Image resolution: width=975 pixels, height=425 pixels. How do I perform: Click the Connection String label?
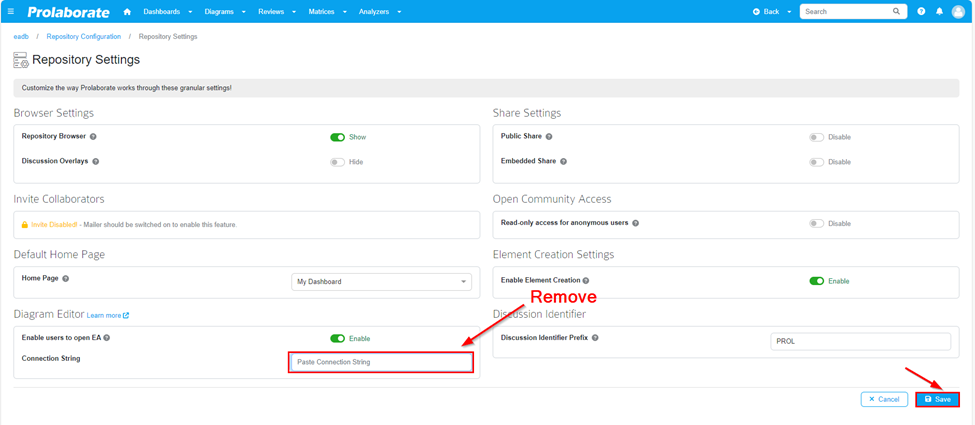[49, 358]
